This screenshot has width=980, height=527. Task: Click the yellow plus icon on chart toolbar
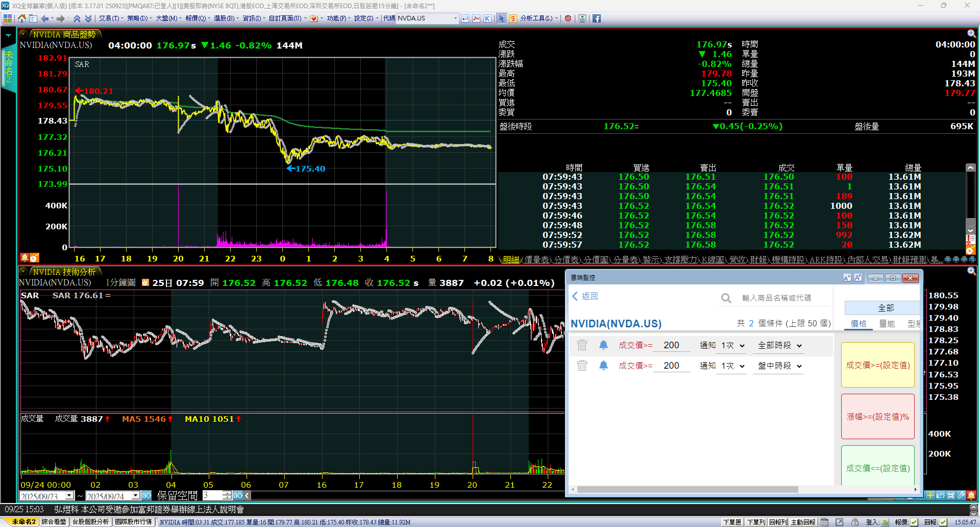pos(930,495)
